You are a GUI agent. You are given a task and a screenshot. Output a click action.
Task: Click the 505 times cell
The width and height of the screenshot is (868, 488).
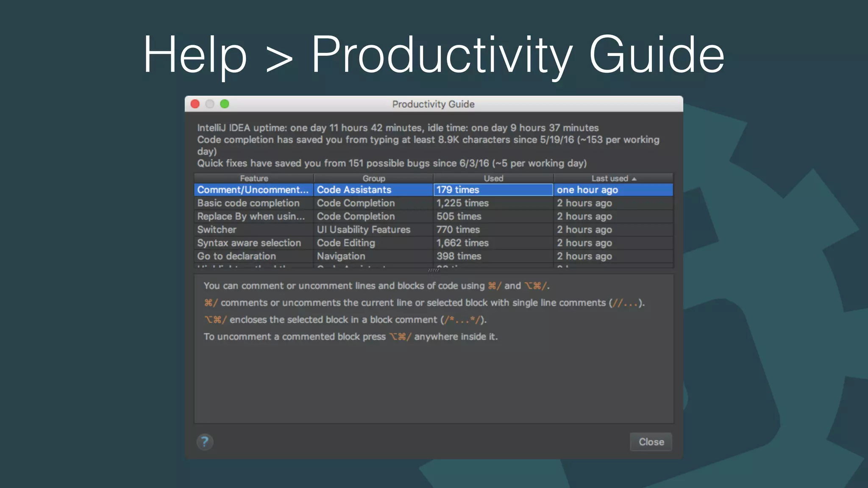click(x=493, y=216)
